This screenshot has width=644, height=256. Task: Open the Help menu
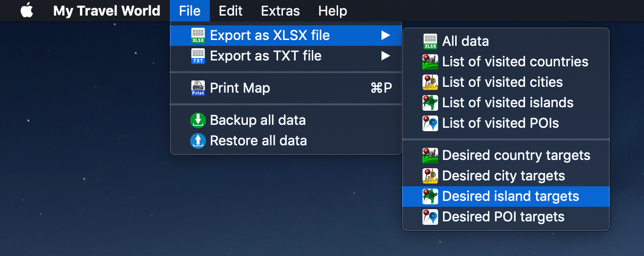tap(333, 11)
